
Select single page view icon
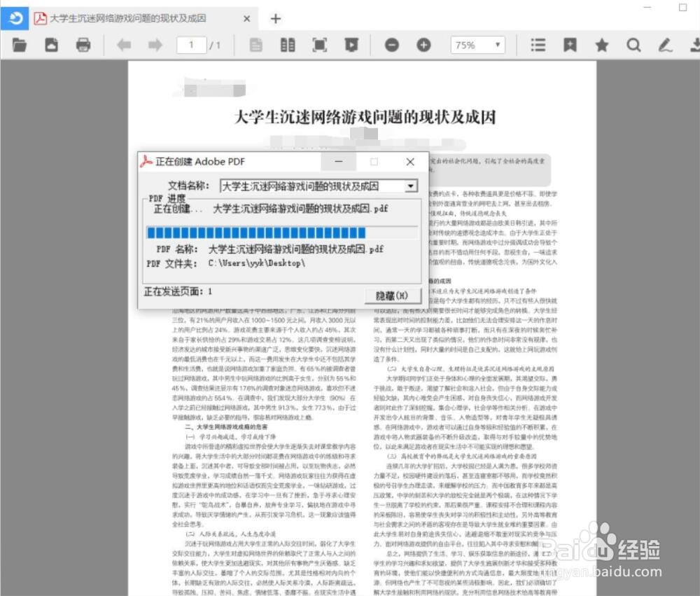coord(255,45)
